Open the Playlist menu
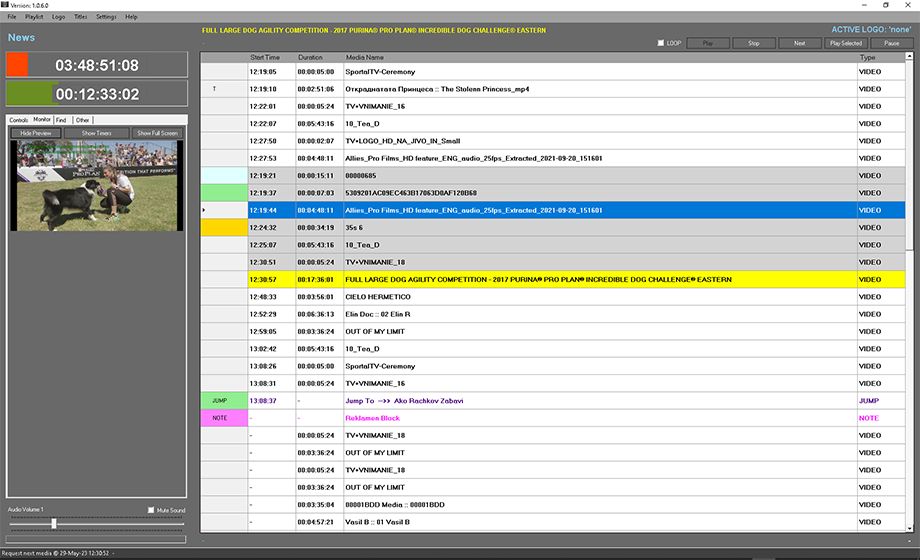Screen dimensions: 920x560 tap(34, 17)
